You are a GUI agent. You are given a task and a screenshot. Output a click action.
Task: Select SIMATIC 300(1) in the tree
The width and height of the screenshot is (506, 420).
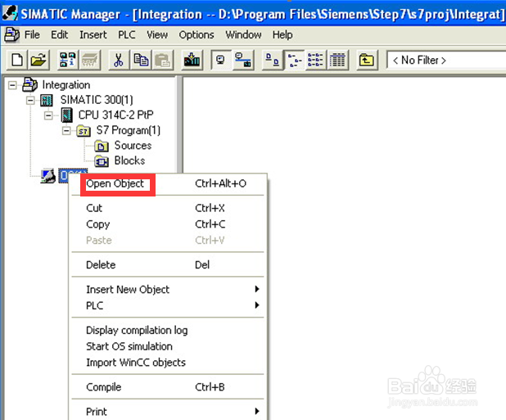(97, 100)
